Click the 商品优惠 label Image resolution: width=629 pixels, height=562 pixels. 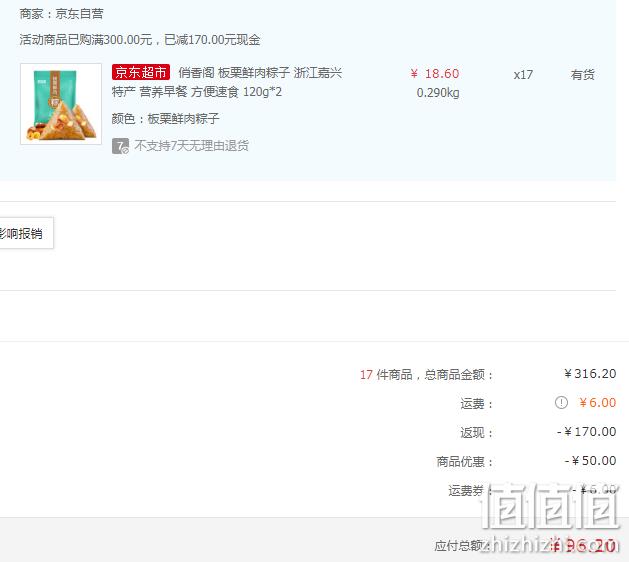coord(465,462)
